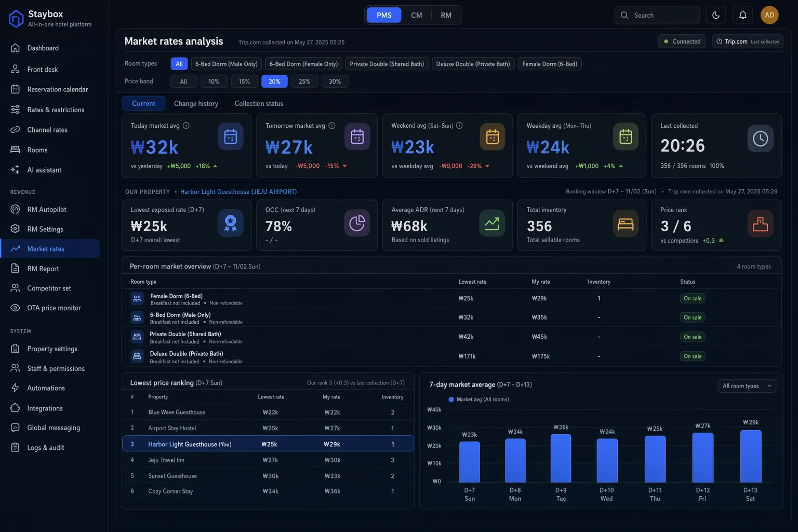Open the Collection status tab
This screenshot has width=798, height=532.
click(x=259, y=103)
